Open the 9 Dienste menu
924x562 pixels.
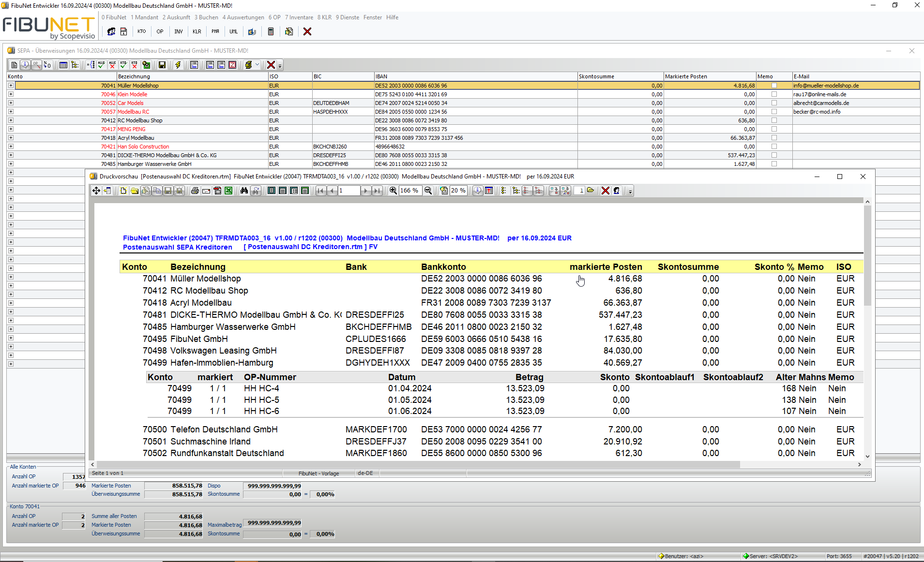pyautogui.click(x=348, y=17)
